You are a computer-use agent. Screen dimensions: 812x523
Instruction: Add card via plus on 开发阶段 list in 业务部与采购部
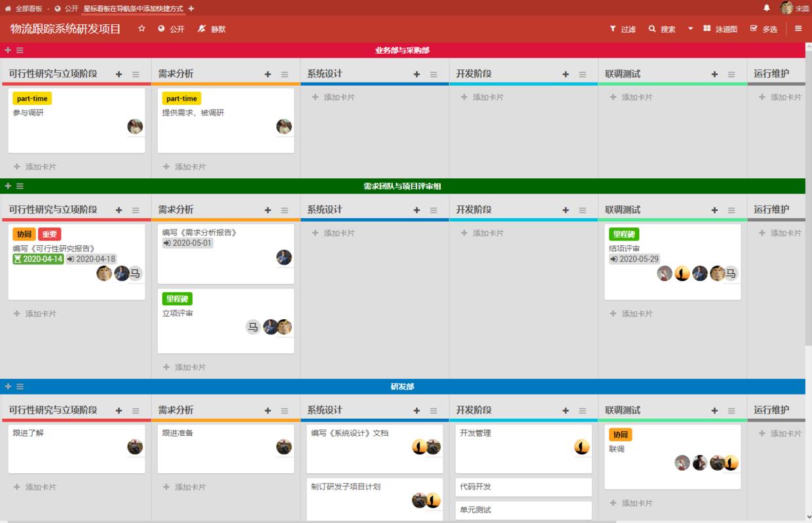566,75
